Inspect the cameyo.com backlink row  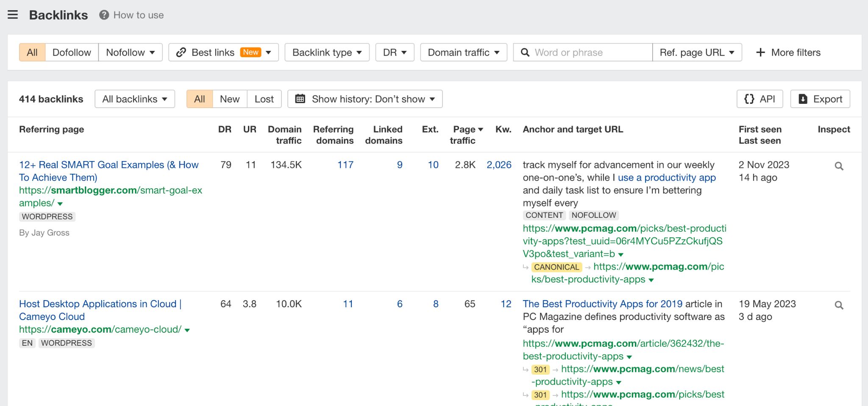click(x=839, y=305)
